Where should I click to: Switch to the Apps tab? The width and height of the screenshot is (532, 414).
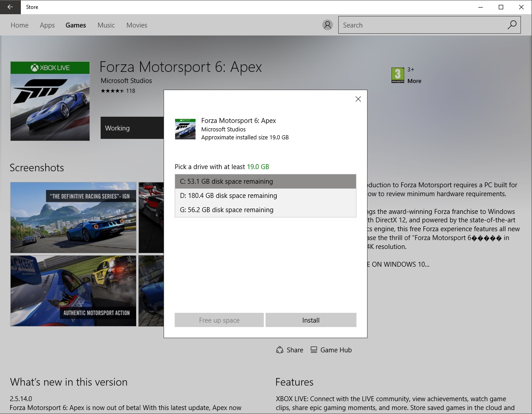pos(47,25)
